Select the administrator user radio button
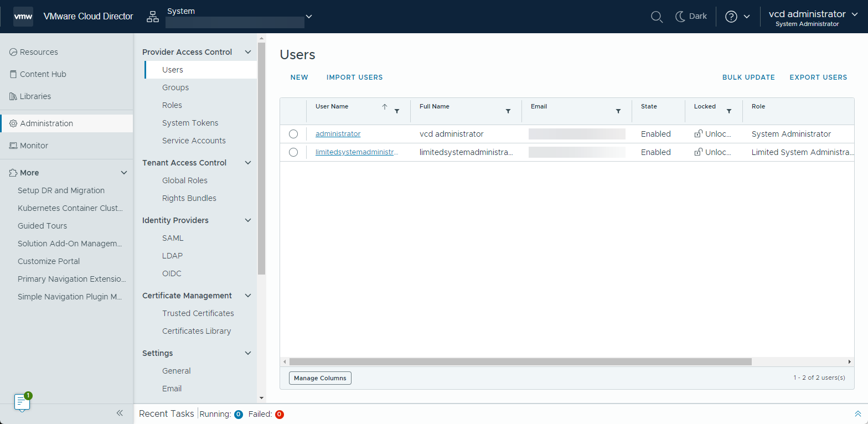Viewport: 868px width, 424px height. (293, 134)
